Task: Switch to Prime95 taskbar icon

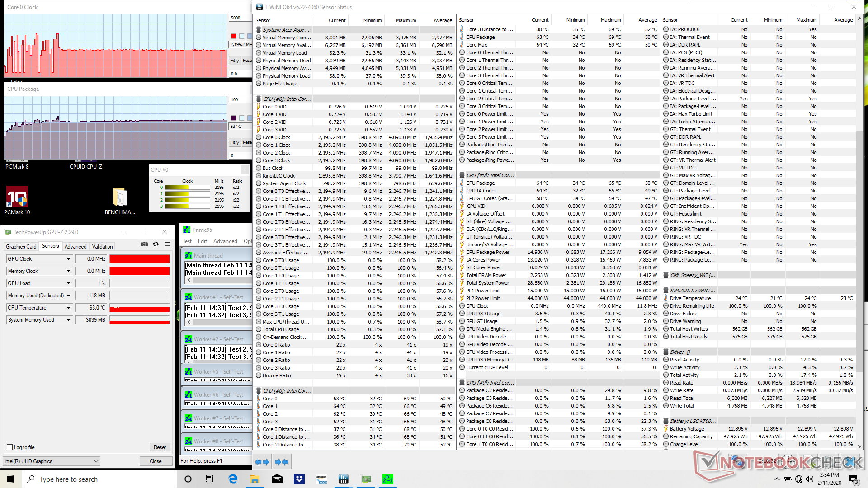Action: [388, 479]
